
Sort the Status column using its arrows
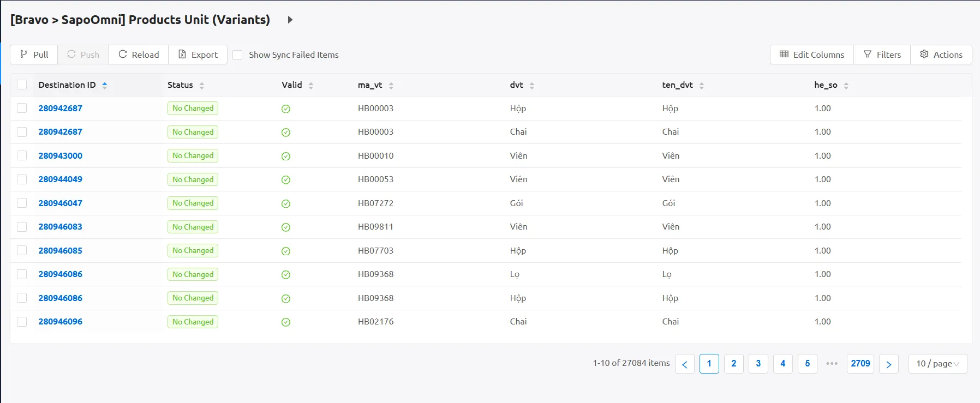pyautogui.click(x=201, y=86)
